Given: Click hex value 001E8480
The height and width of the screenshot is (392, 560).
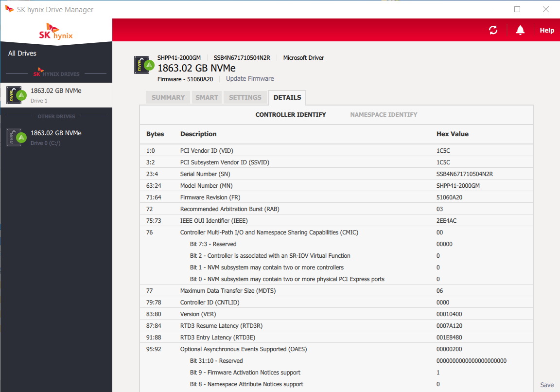Looking at the screenshot, I should tap(449, 338).
